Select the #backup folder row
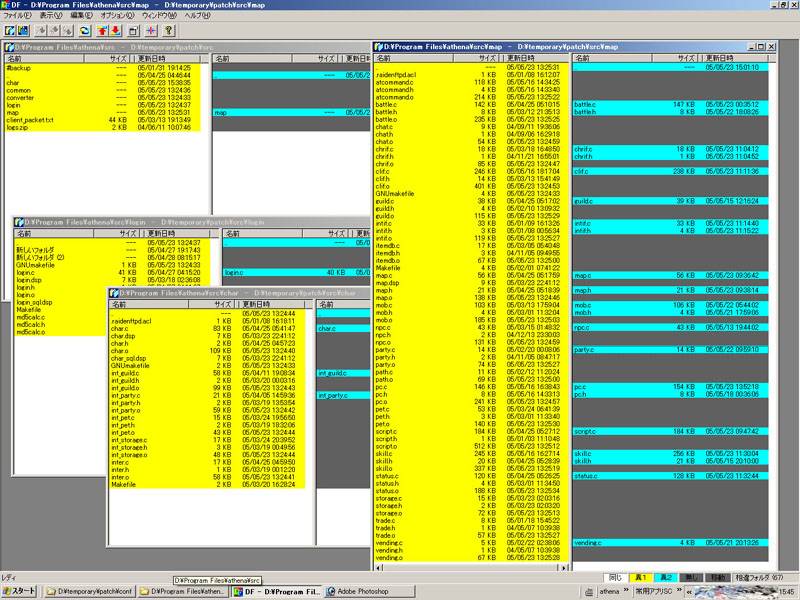The height and width of the screenshot is (600, 800). click(103, 68)
